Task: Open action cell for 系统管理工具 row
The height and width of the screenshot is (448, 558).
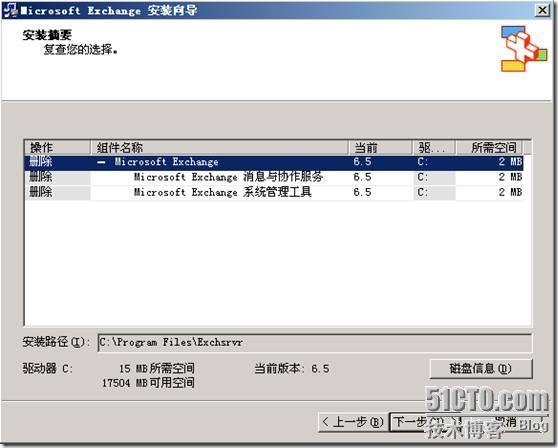Action: click(57, 193)
